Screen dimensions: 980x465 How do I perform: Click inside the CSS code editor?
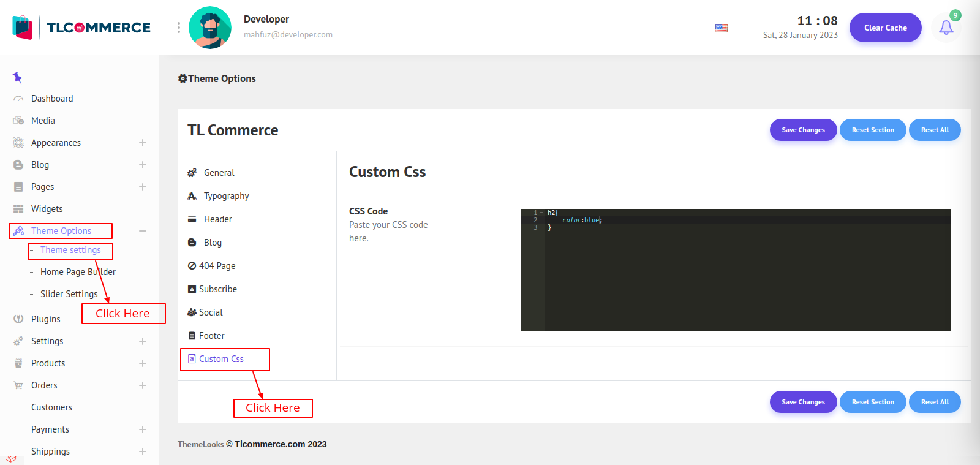(735, 276)
